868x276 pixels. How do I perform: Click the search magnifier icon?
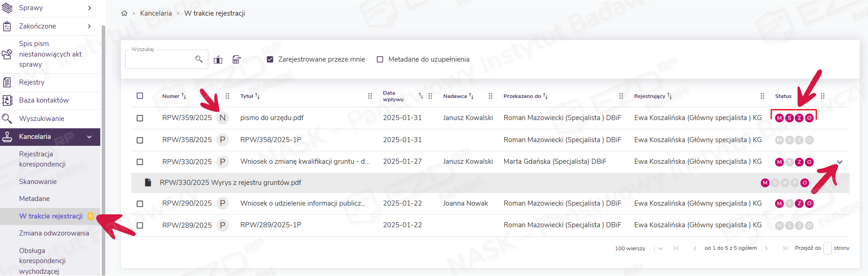199,59
